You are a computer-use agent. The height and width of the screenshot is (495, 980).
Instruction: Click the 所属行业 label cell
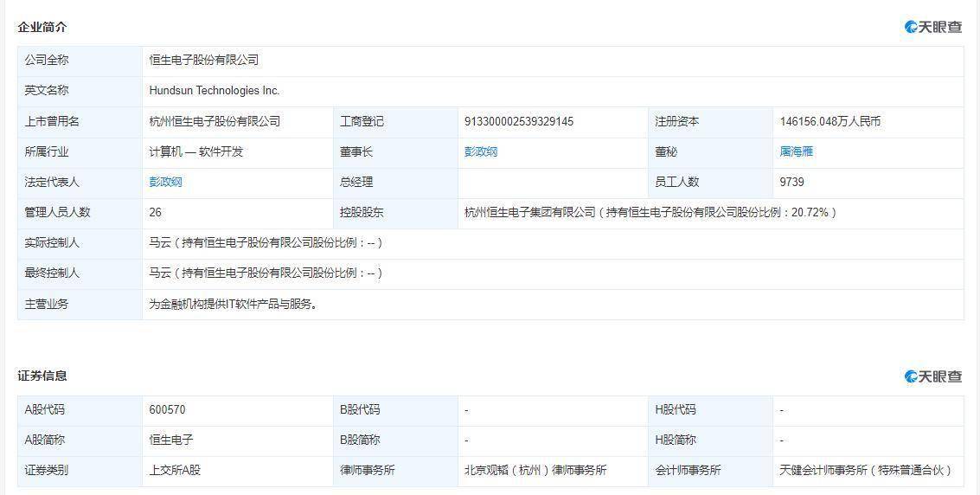tap(80, 152)
